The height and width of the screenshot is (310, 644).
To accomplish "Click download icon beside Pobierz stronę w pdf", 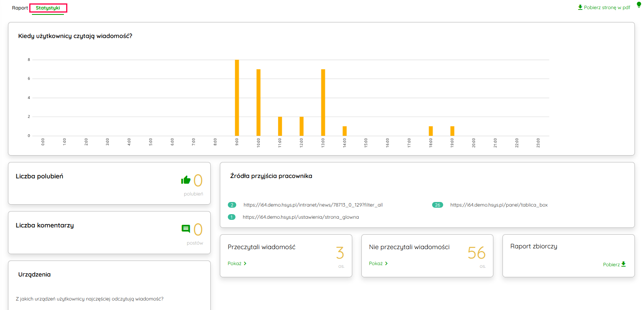I will [x=580, y=7].
